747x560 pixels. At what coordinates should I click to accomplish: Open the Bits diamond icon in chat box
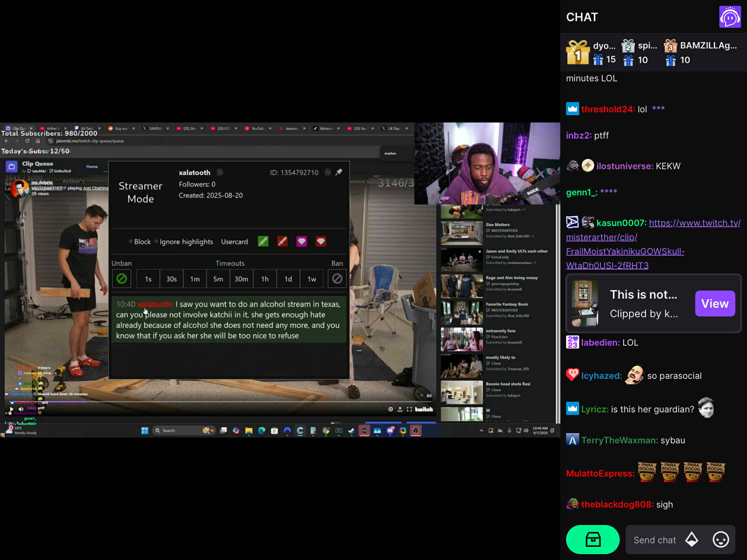692,539
